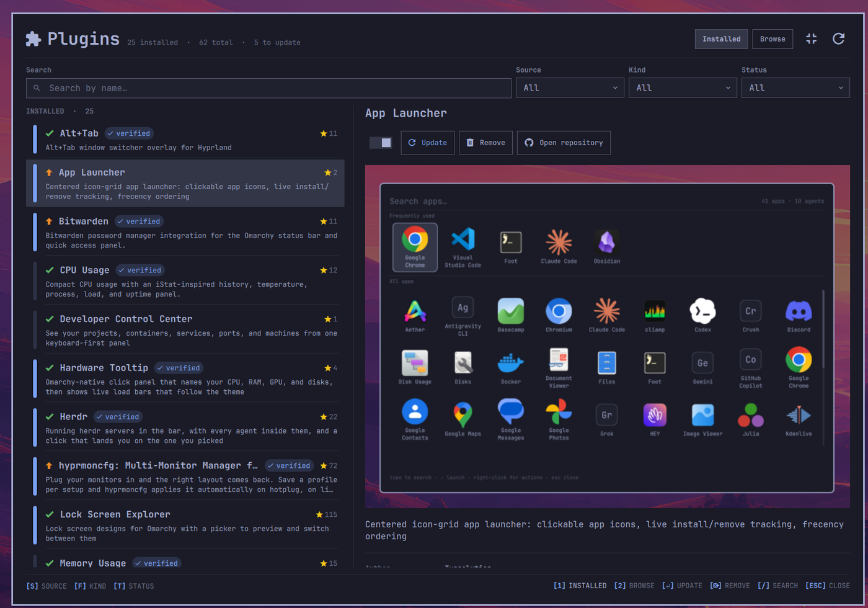Click the puzzle piece Plugins icon
The width and height of the screenshot is (868, 608).
tap(33, 39)
